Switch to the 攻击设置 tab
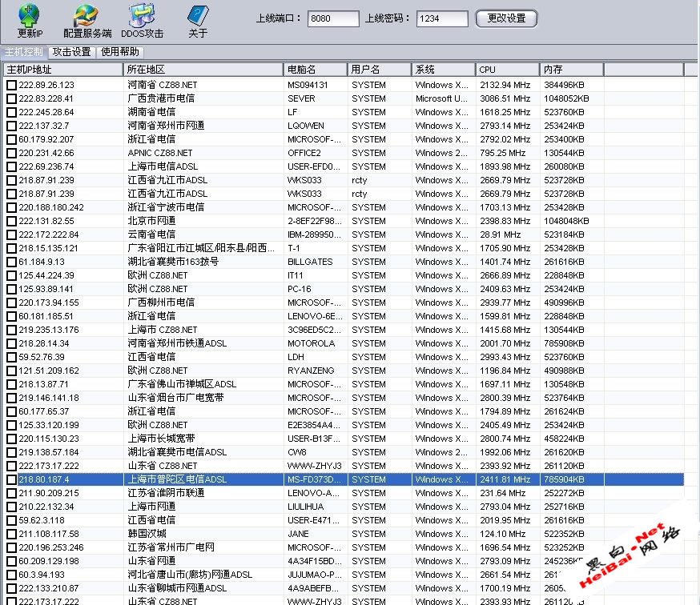 pos(72,52)
